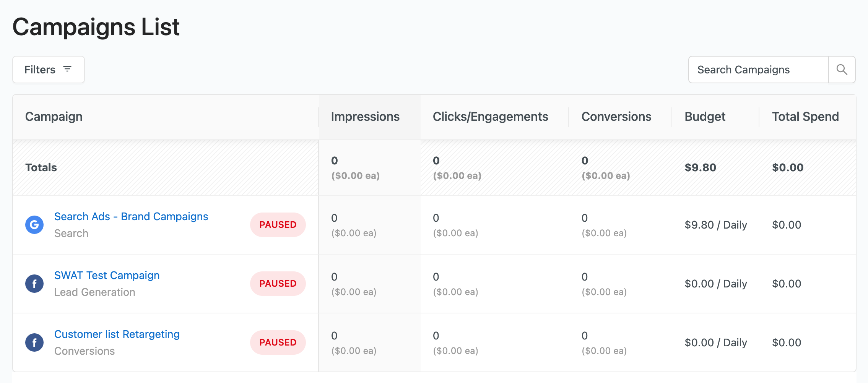Sort by the Budget column header
The width and height of the screenshot is (868, 383).
tap(705, 117)
